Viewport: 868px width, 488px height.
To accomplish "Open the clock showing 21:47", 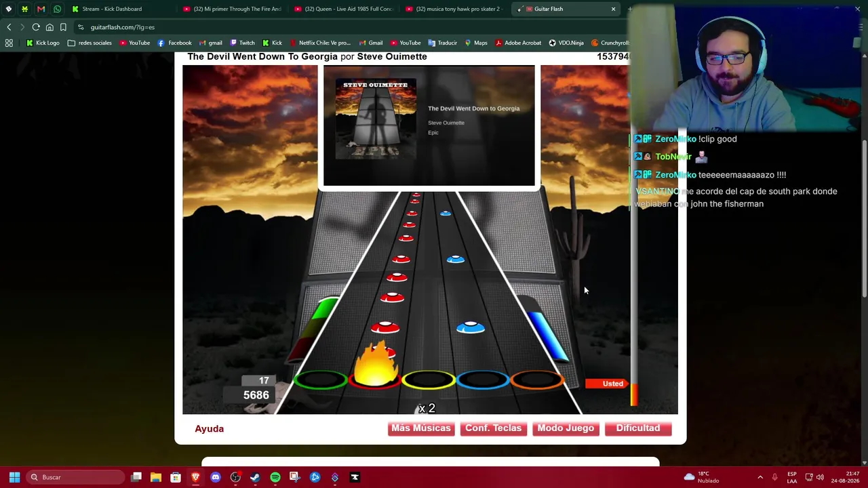I will [x=846, y=477].
